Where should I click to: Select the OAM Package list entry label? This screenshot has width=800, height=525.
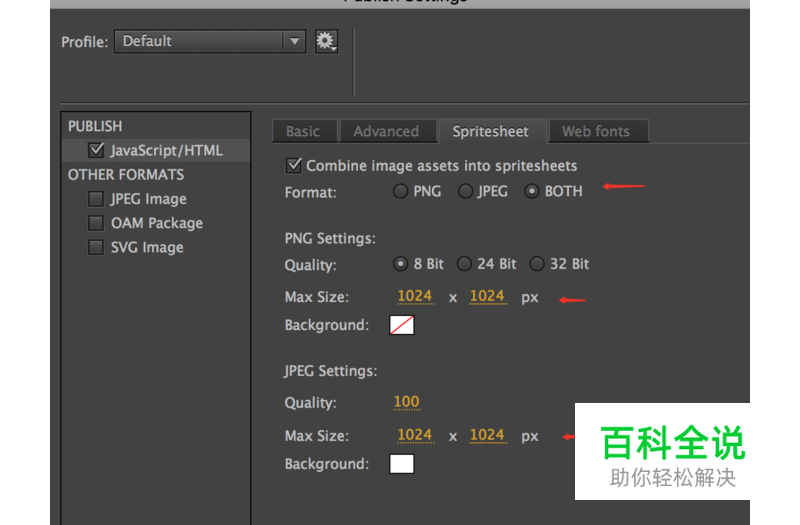157,223
